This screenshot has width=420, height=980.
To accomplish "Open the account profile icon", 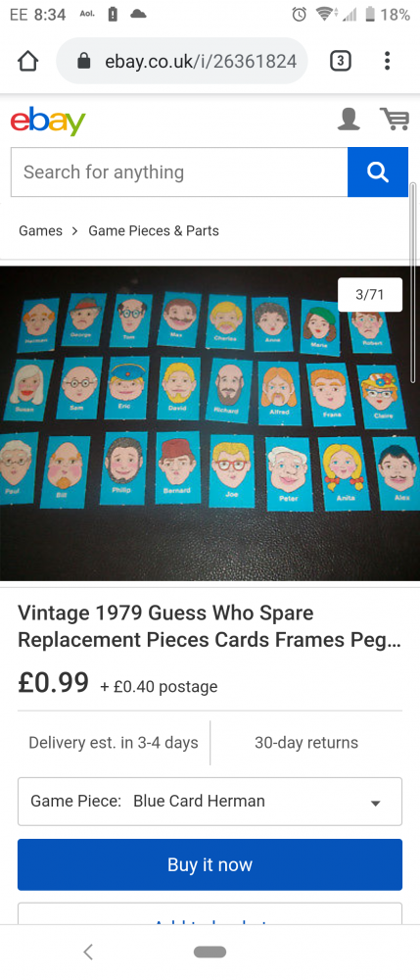I will point(349,120).
